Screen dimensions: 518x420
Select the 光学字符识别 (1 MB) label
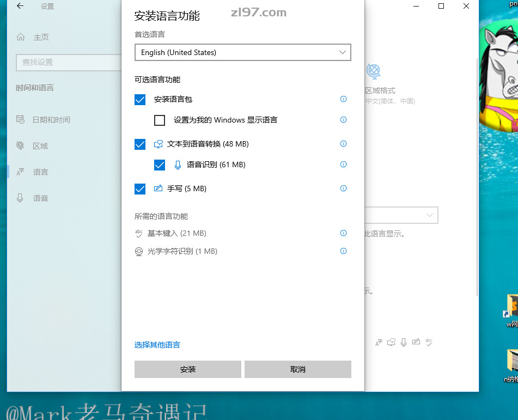click(x=182, y=252)
